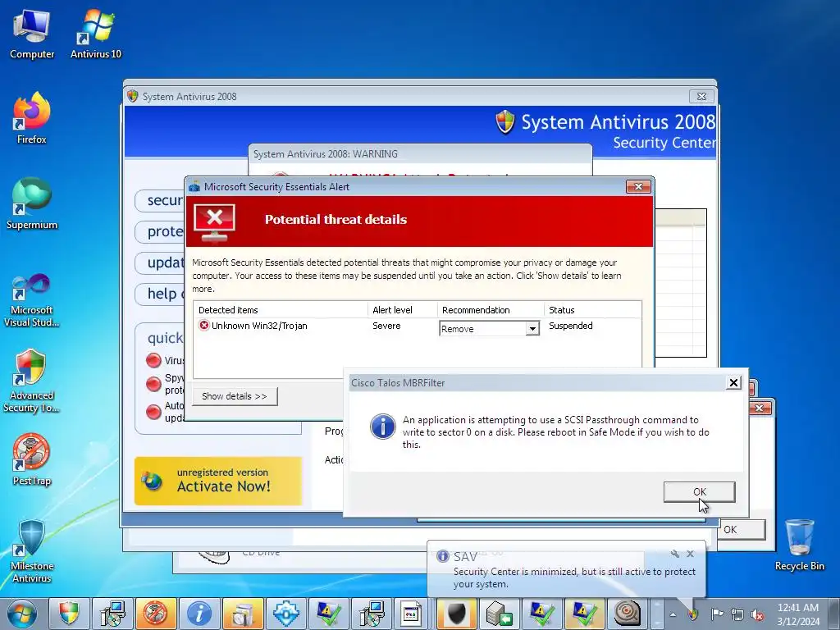Click the Severe alert level cell

click(x=386, y=326)
